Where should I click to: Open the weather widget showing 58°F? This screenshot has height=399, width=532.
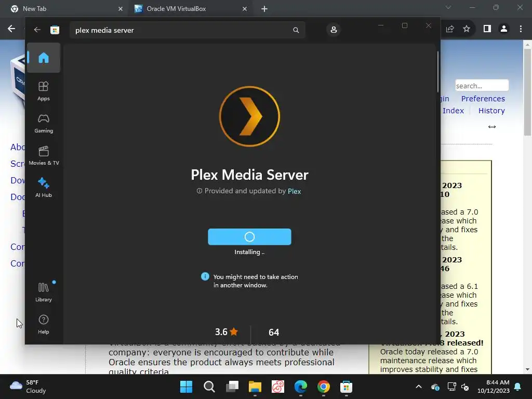click(x=28, y=387)
